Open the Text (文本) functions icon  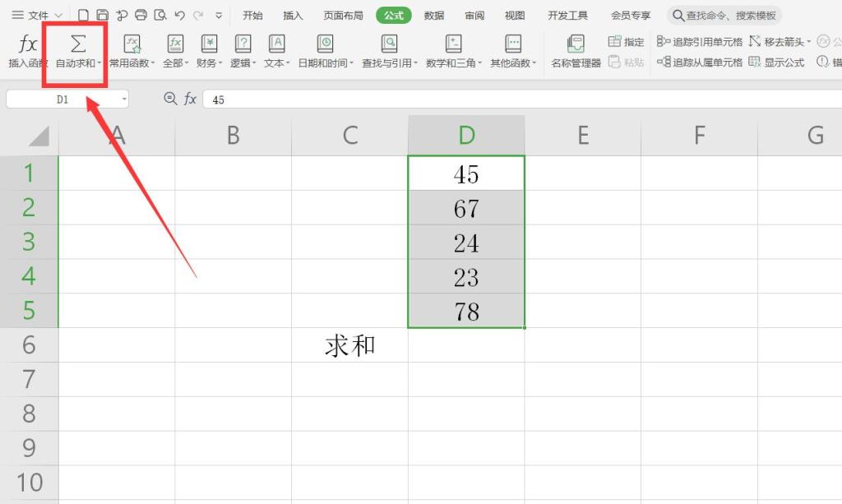point(276,44)
